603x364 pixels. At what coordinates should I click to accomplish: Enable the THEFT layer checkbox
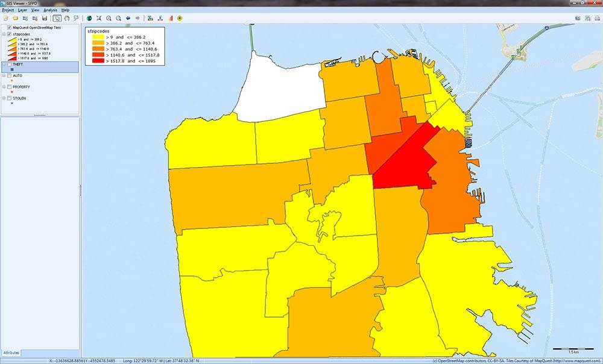tap(8, 64)
